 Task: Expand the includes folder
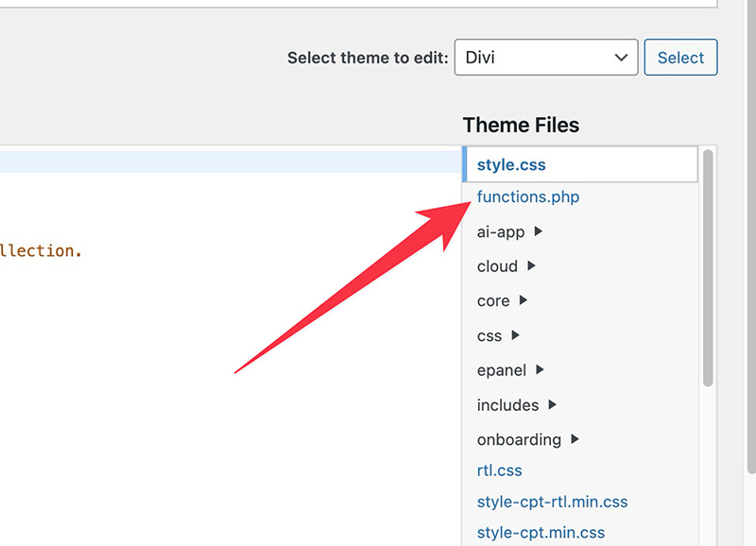(x=517, y=405)
